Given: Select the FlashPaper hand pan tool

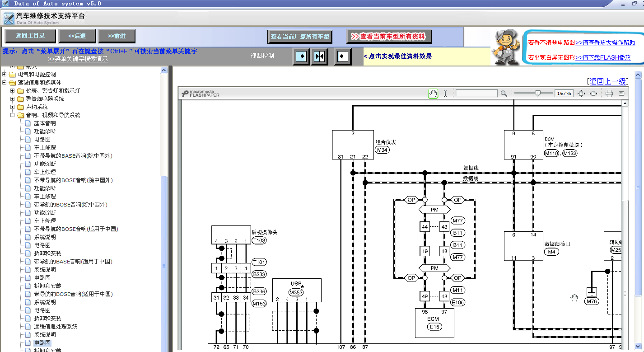Looking at the screenshot, I should [x=433, y=94].
